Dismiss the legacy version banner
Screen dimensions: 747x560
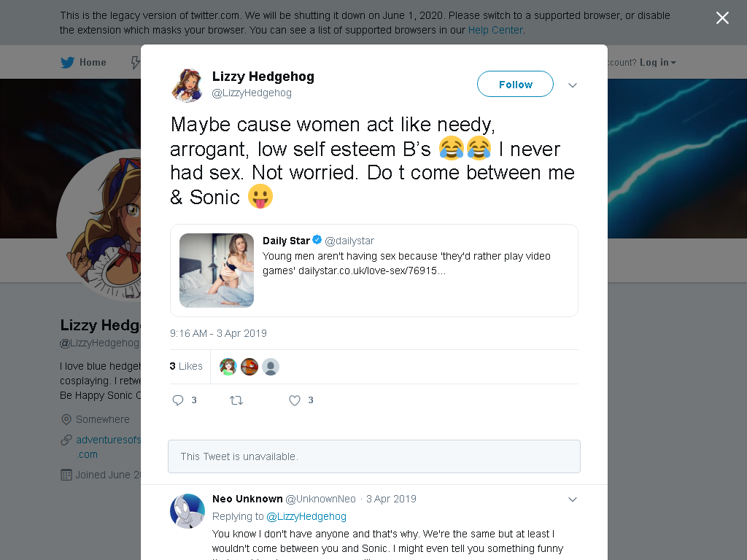click(x=722, y=18)
